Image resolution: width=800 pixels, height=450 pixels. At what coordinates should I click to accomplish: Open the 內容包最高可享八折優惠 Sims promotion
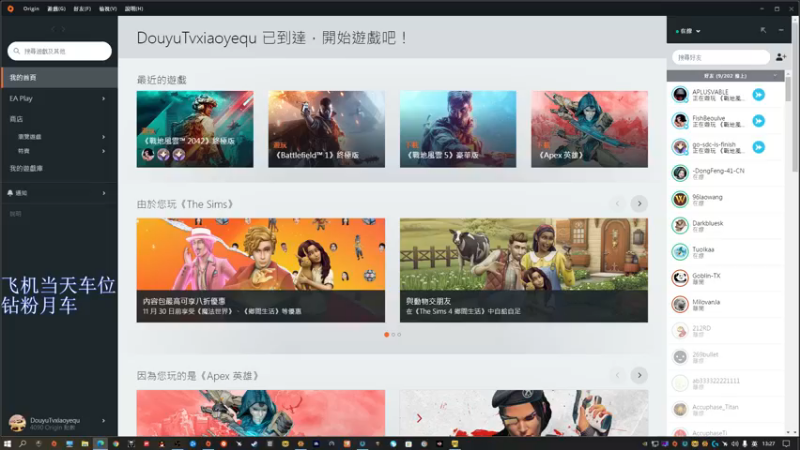click(261, 270)
